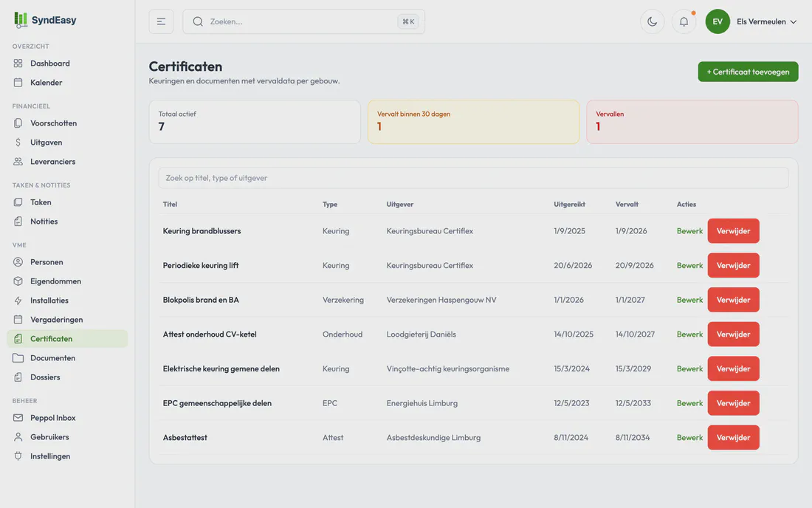Open the Instellingen settings icon

(x=18, y=456)
